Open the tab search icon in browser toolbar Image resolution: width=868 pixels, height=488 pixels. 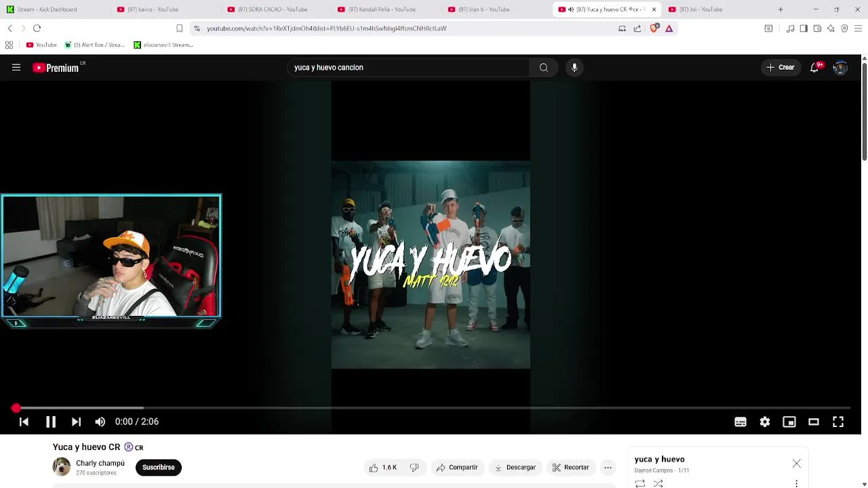(768, 28)
